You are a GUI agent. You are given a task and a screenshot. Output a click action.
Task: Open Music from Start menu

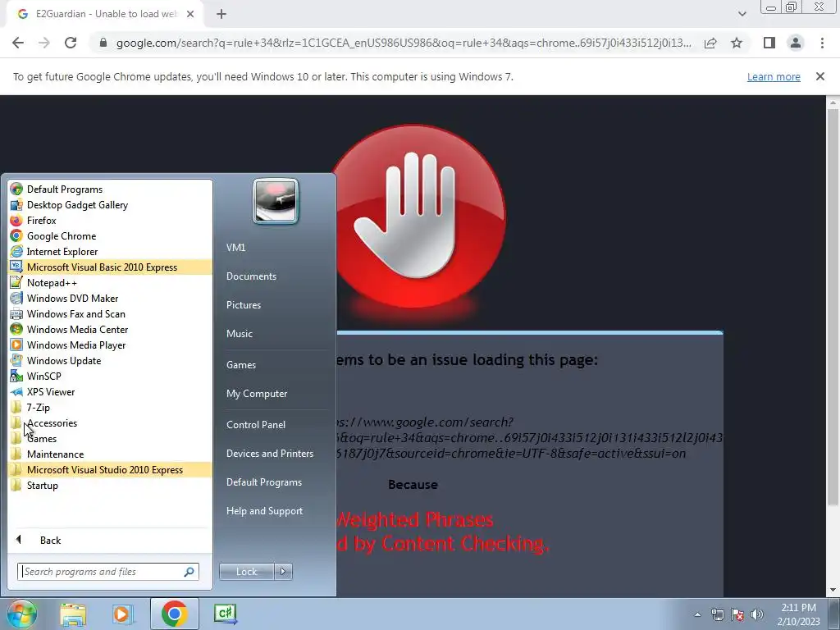pos(240,334)
